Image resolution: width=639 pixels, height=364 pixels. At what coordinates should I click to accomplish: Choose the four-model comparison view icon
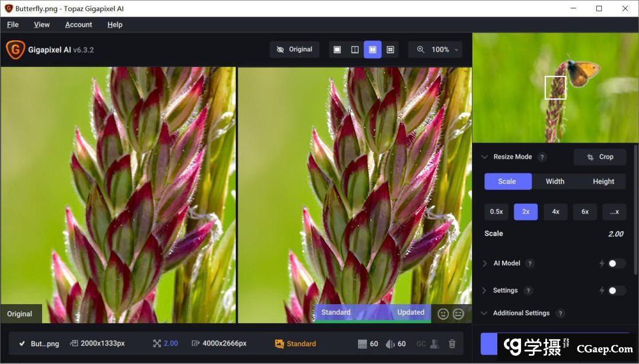pos(390,50)
